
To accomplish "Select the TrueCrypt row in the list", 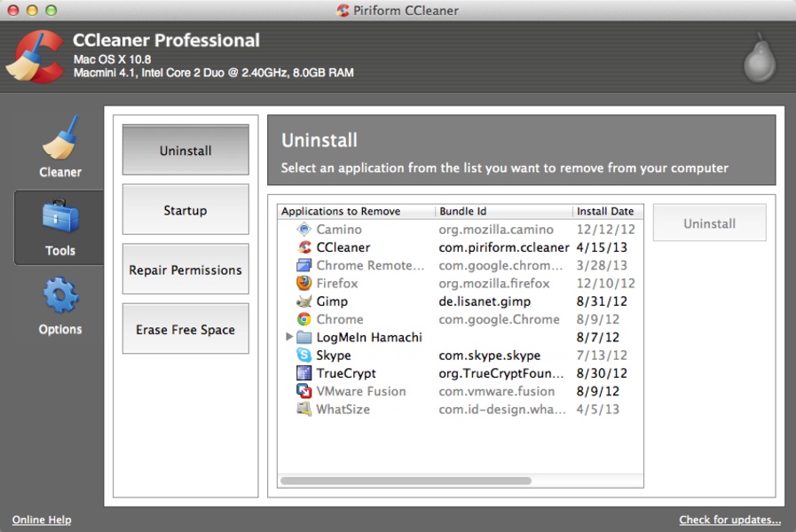I will click(346, 373).
